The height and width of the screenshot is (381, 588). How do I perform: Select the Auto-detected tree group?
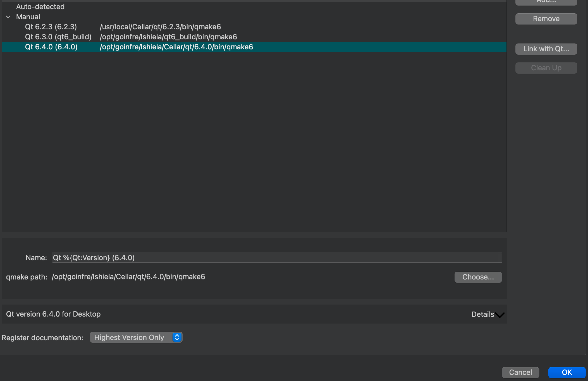(x=40, y=7)
